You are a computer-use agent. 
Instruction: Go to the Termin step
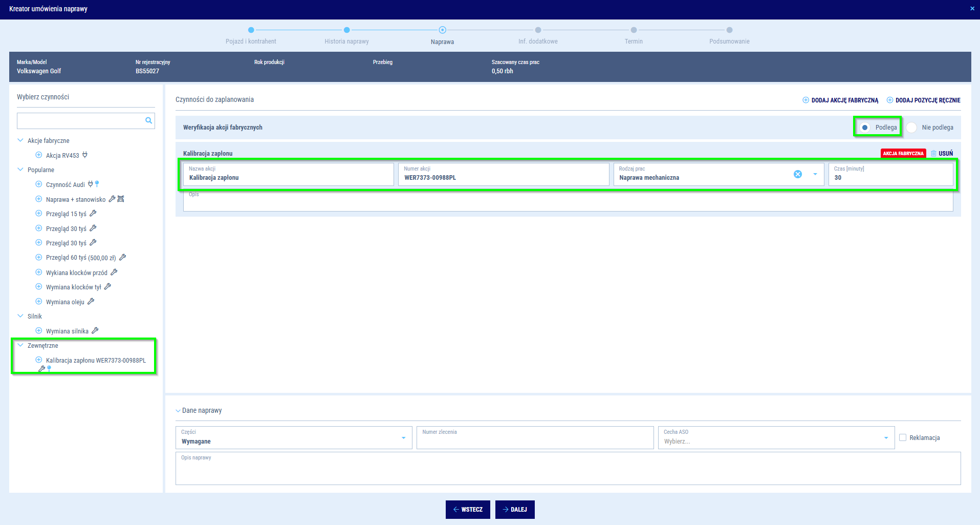[634, 30]
